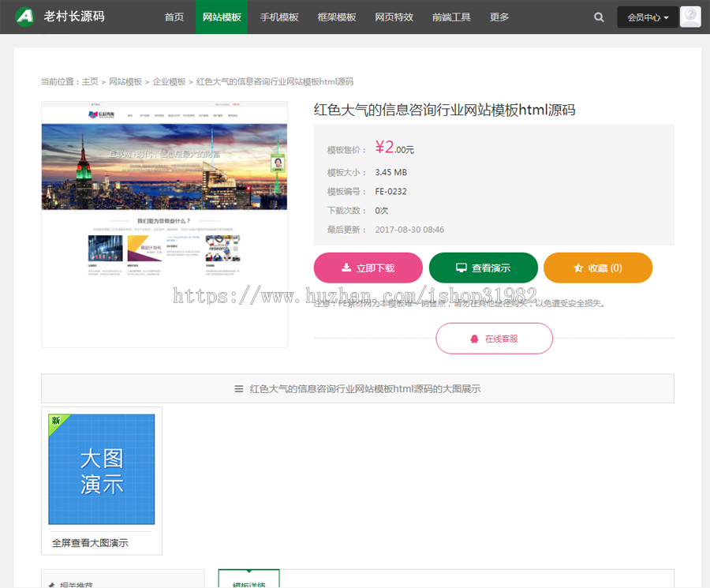Expand the 更多 navigation menu
710x588 pixels.
point(499,17)
